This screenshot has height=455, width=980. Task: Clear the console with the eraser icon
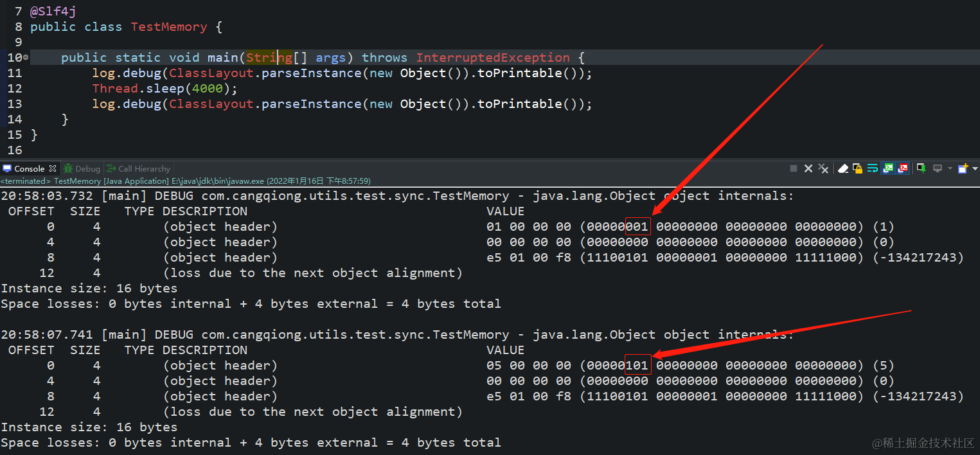pyautogui.click(x=843, y=168)
